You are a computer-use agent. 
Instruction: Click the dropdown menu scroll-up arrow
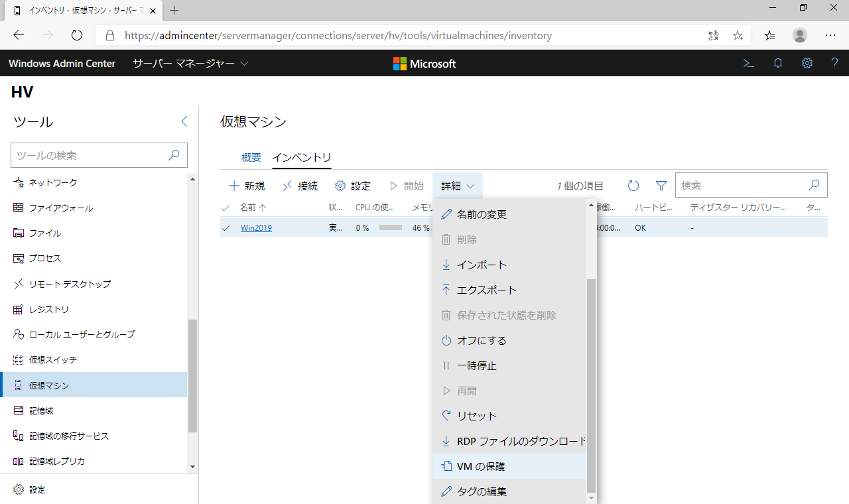coord(592,206)
